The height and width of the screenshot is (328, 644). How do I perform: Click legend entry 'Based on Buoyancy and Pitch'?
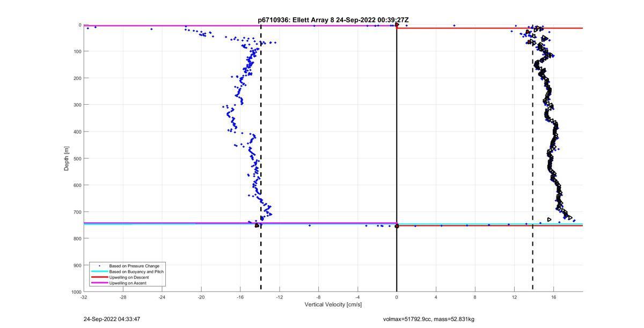click(136, 272)
